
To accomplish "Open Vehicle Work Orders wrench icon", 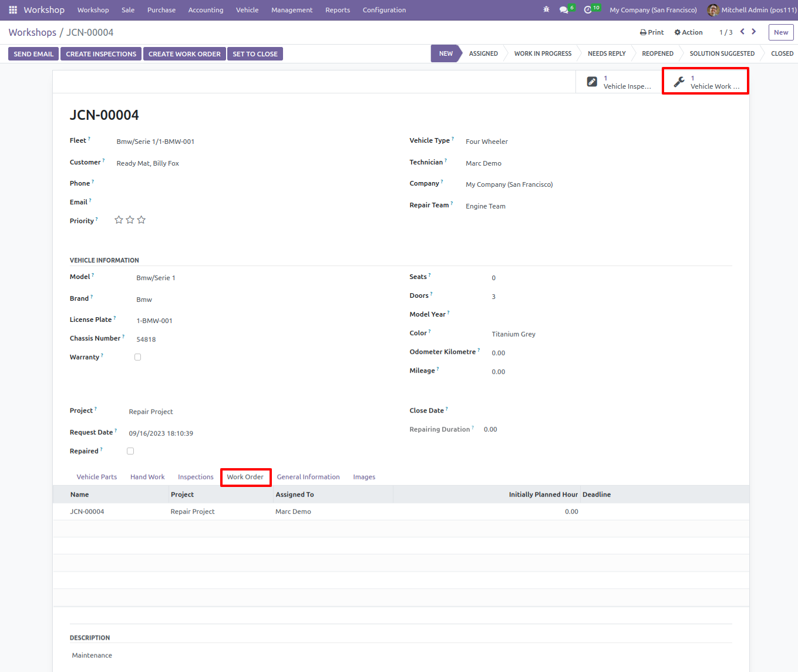I will coord(679,82).
